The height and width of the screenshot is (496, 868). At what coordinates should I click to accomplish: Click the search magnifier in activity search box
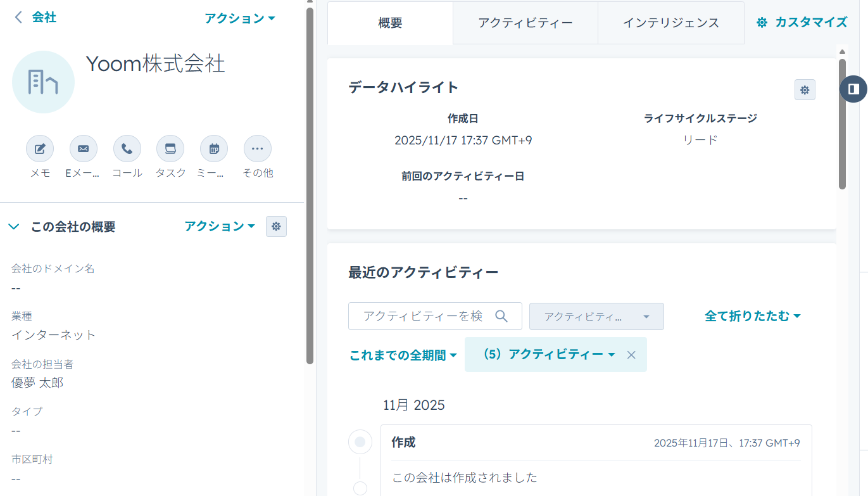click(x=501, y=316)
